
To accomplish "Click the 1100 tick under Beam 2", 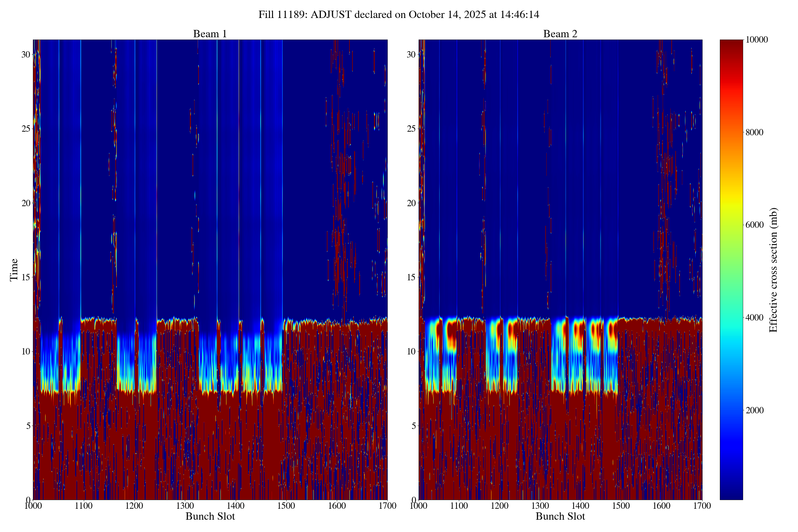I will click(459, 506).
